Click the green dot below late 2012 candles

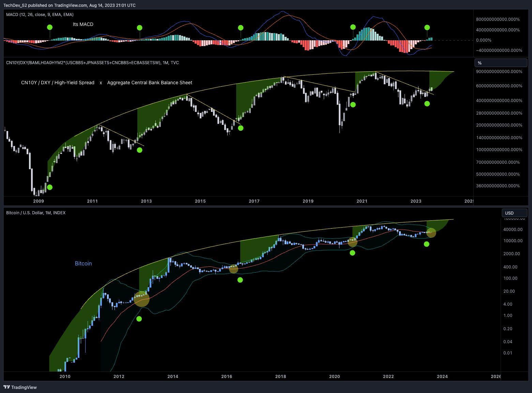coord(139,150)
